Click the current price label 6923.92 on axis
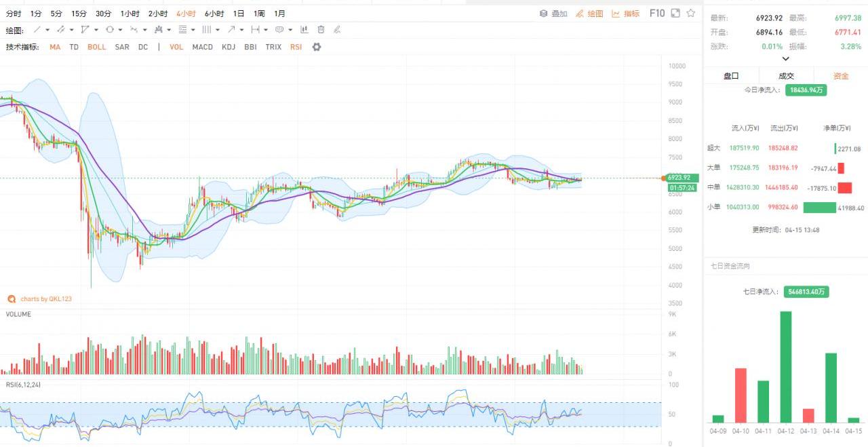Image resolution: width=868 pixels, height=447 pixels. [678, 178]
